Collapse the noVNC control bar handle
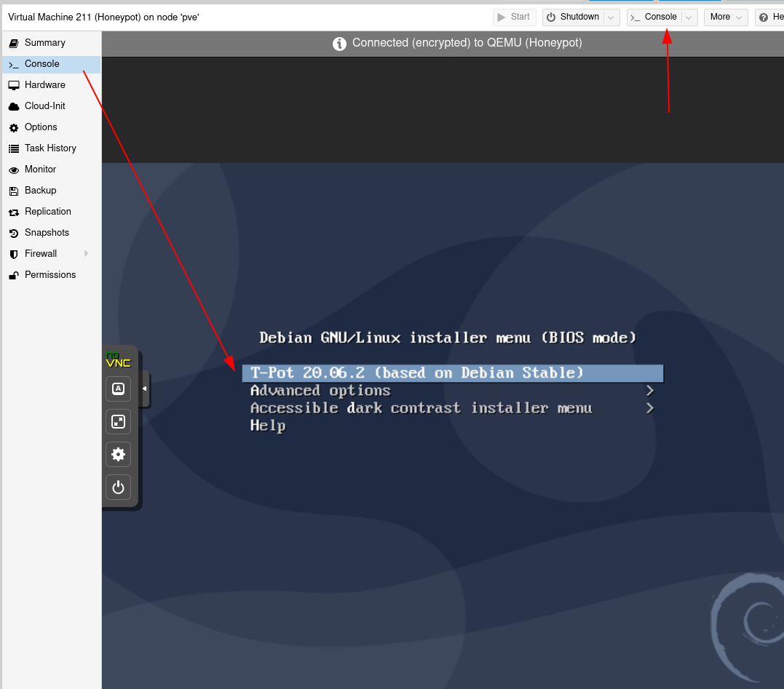 pyautogui.click(x=145, y=389)
